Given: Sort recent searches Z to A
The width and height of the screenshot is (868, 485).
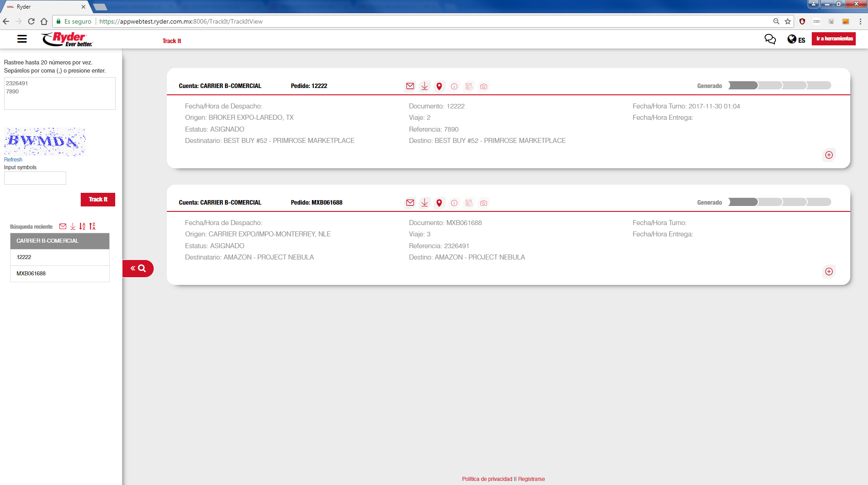Looking at the screenshot, I should pos(93,226).
